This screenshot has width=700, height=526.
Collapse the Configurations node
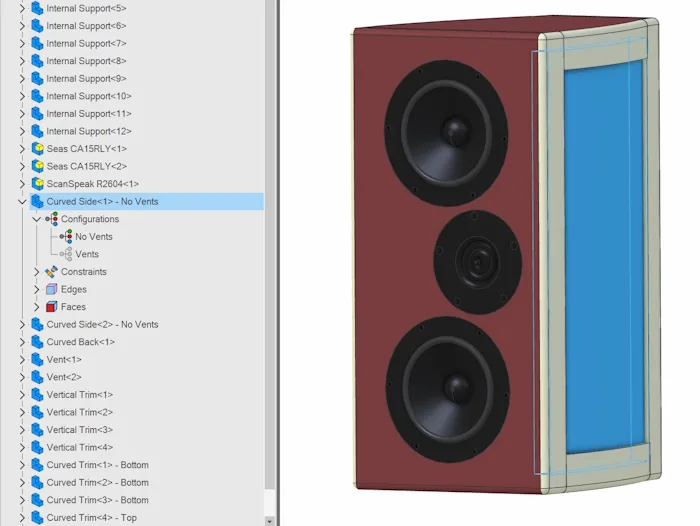tap(37, 219)
